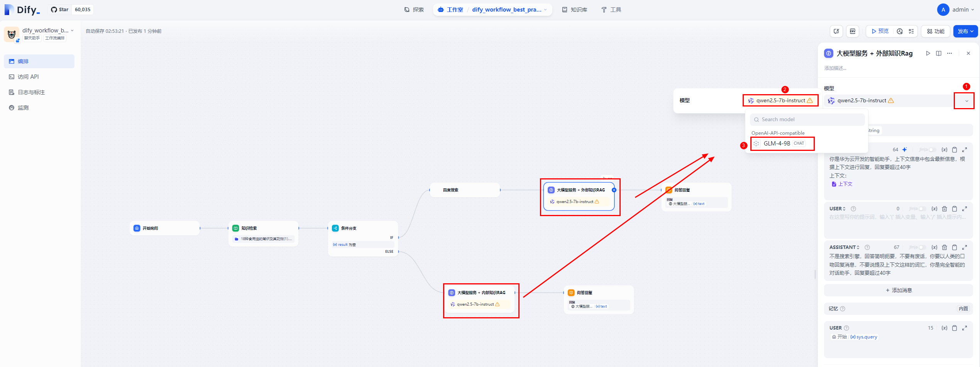
Task: Delete the USER message block
Action: tap(944, 209)
